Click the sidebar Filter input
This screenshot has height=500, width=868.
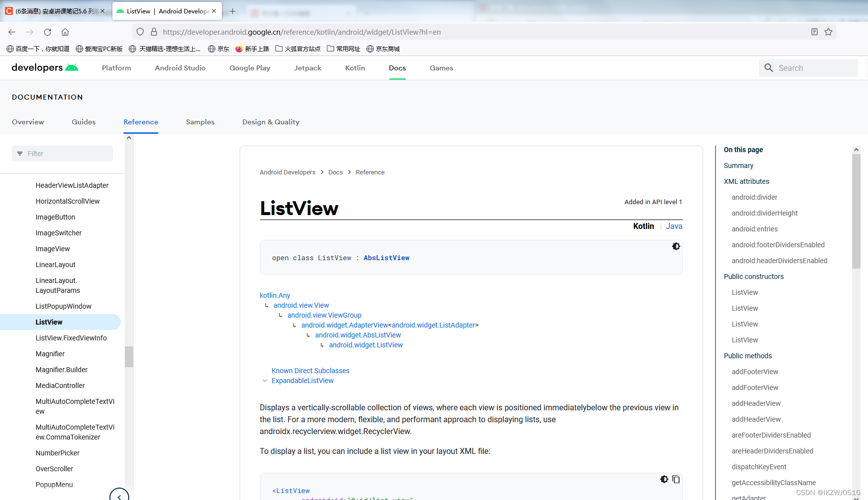[62, 154]
